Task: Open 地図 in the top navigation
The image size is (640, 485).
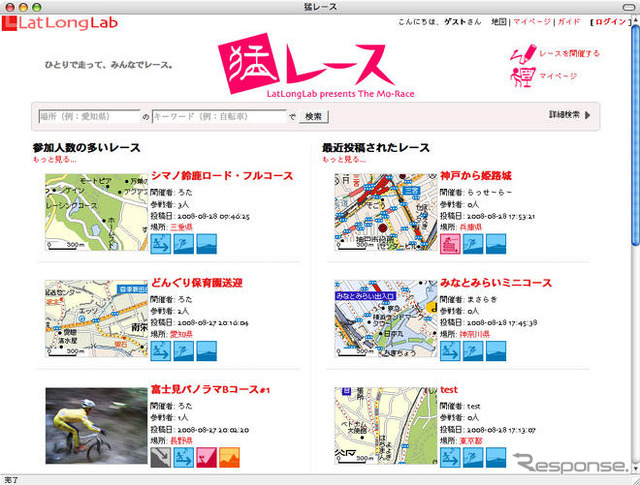Action: point(498,22)
